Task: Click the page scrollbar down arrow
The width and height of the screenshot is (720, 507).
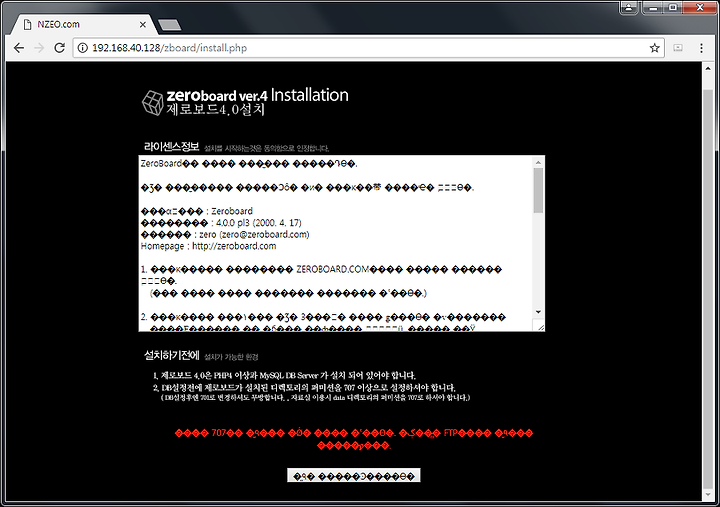Action: [x=708, y=494]
